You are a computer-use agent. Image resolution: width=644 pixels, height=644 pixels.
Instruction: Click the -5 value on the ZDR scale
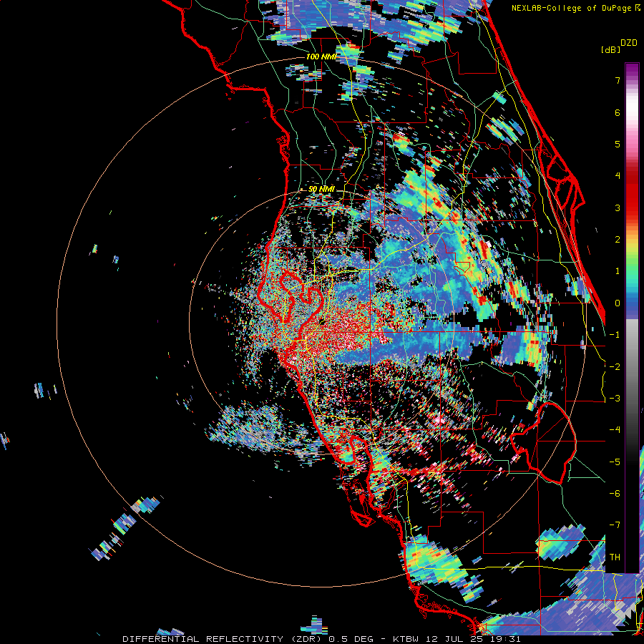(x=615, y=462)
